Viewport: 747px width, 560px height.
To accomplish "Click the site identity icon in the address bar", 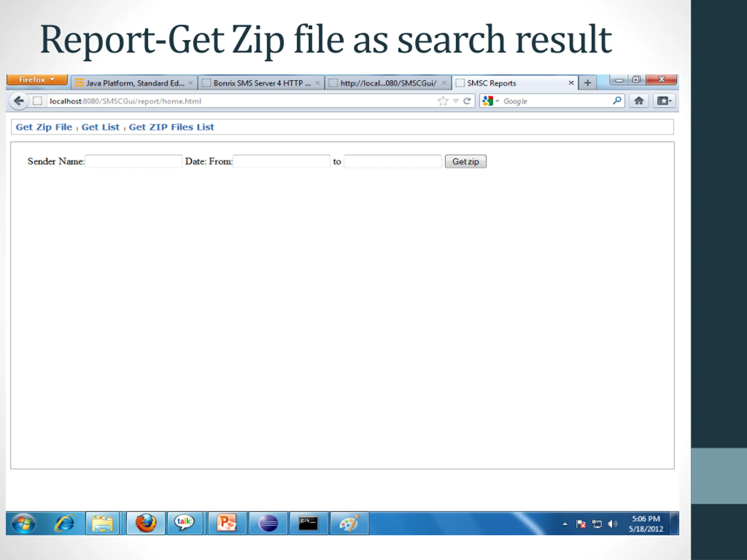I will point(37,101).
